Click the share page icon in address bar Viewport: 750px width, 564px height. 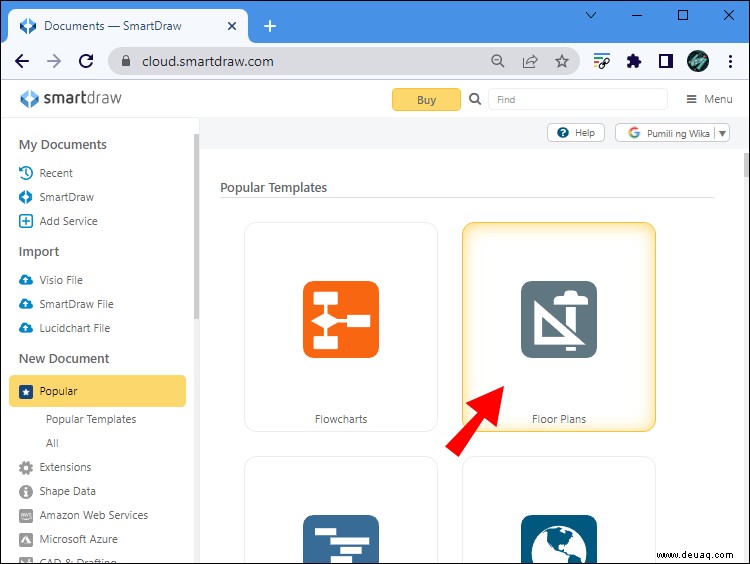click(530, 61)
